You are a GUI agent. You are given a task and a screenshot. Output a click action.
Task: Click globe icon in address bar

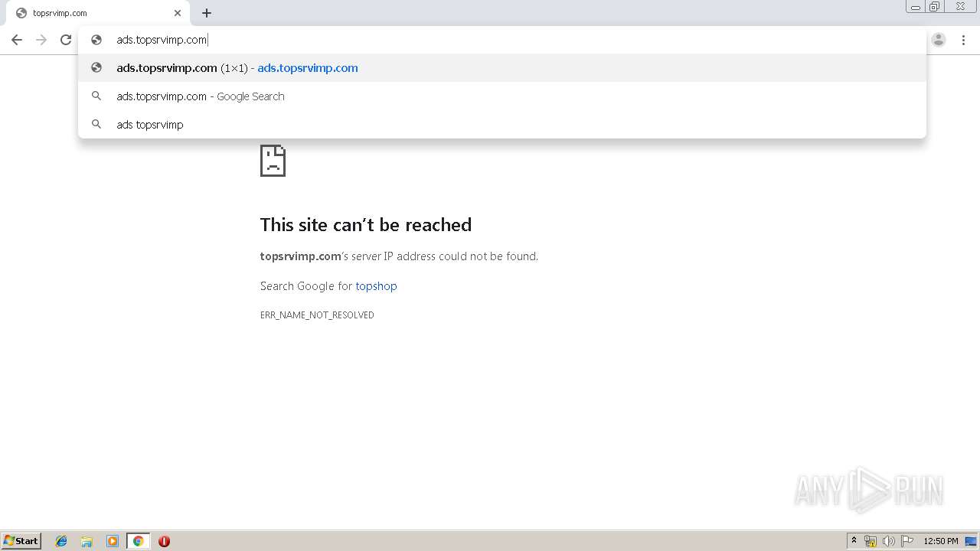96,40
